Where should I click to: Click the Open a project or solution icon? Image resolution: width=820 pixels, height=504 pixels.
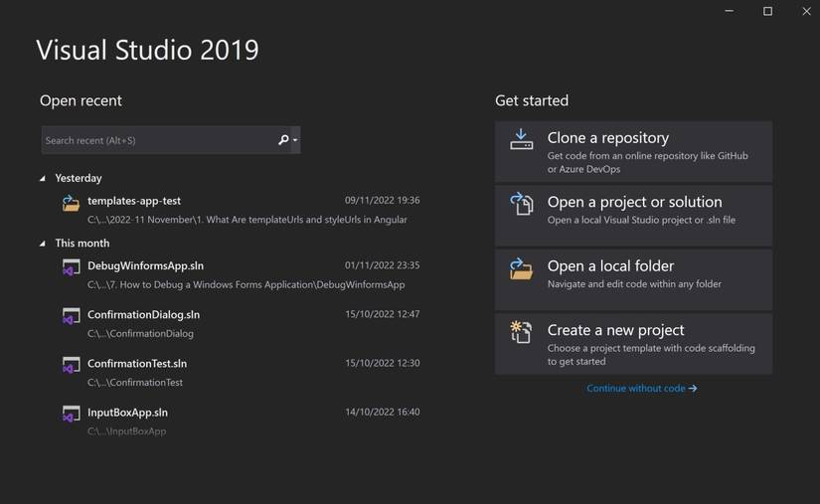point(522,204)
